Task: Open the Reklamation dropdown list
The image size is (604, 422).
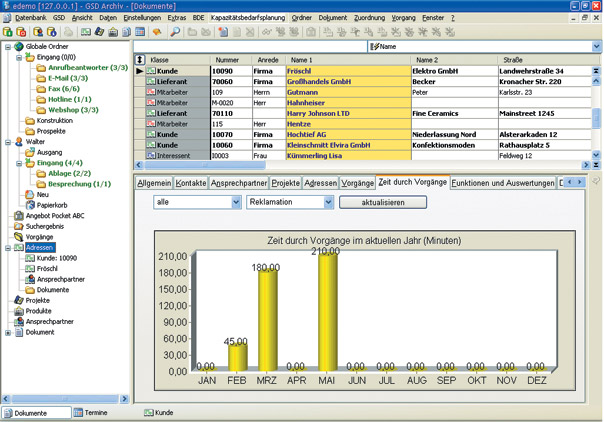Action: (x=328, y=202)
